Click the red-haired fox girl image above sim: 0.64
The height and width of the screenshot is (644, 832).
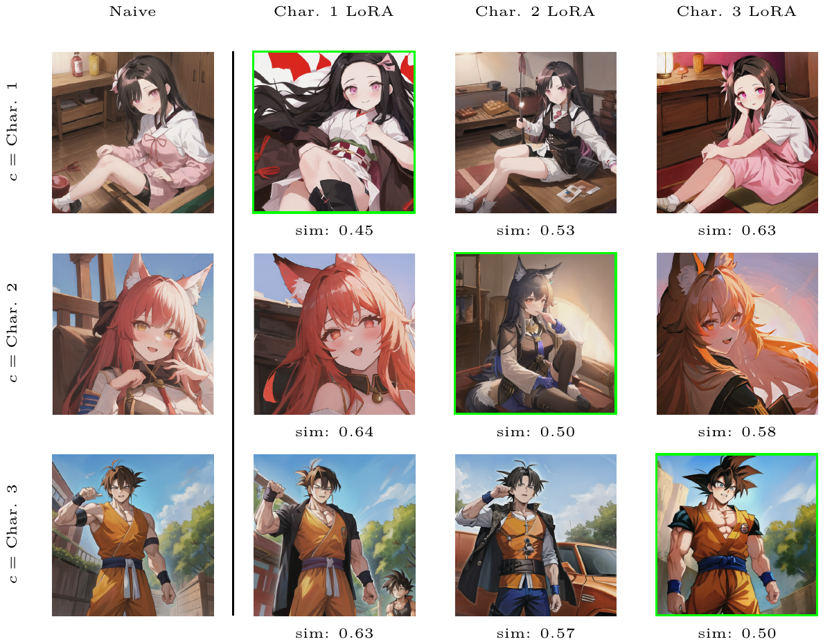click(334, 334)
